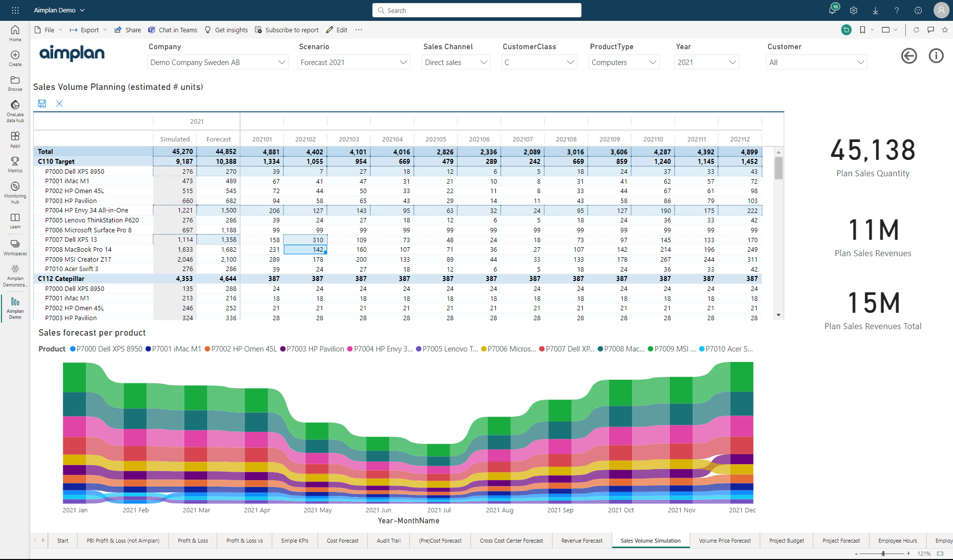Screen dimensions: 953x560
Task: Click the zoom slider at the bottom
Action: pos(882,553)
